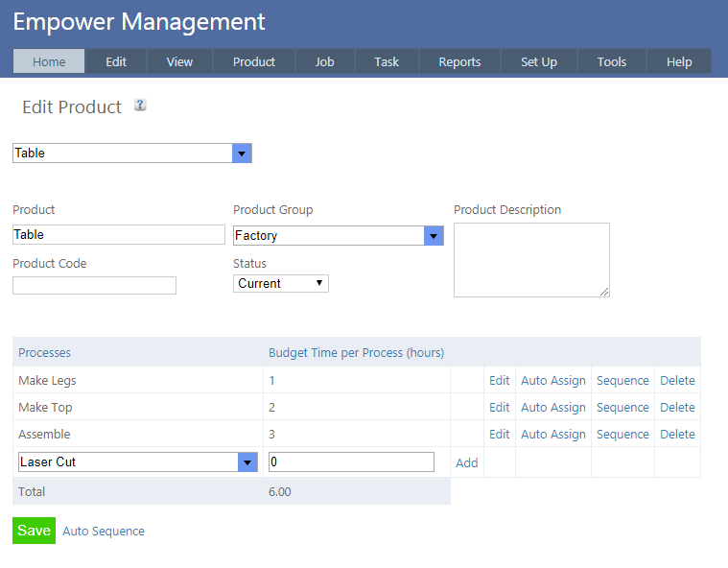Focus the budget time hours input field
This screenshot has width=728, height=568.
click(351, 462)
